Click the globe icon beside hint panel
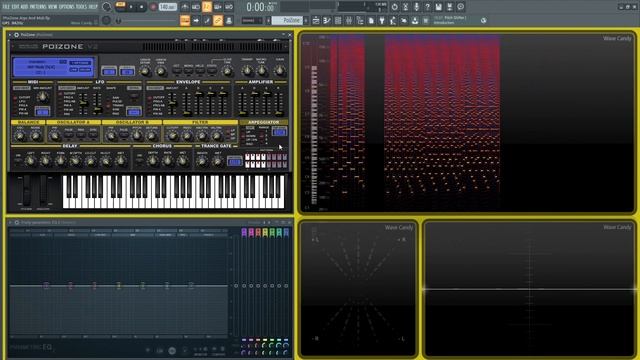The height and width of the screenshot is (360, 640). (484, 20)
